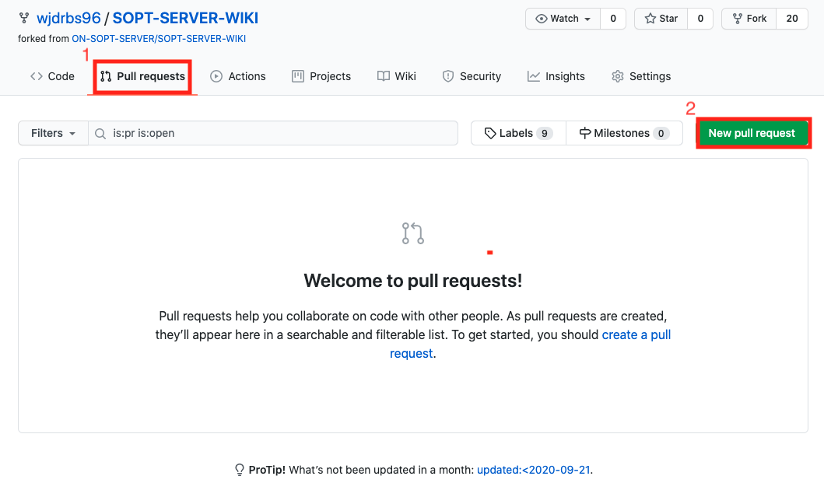This screenshot has width=824, height=504.
Task: Open the Milestones list
Action: click(x=624, y=133)
